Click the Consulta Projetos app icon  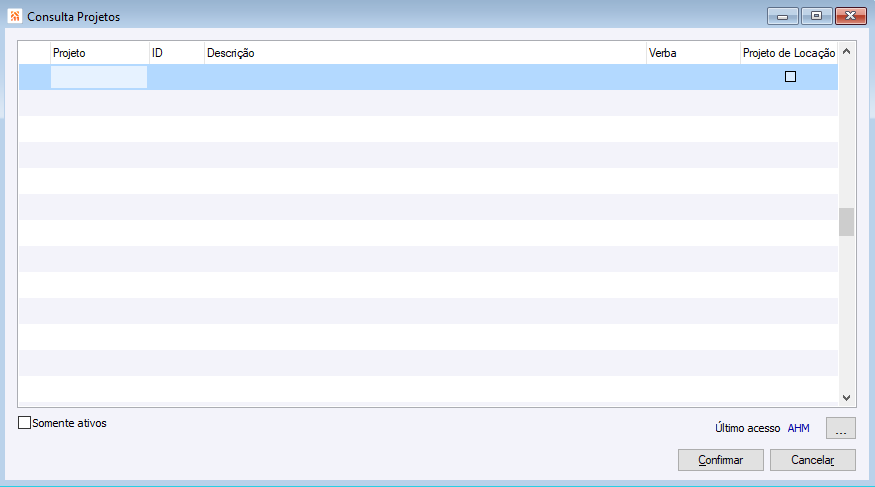pos(15,16)
